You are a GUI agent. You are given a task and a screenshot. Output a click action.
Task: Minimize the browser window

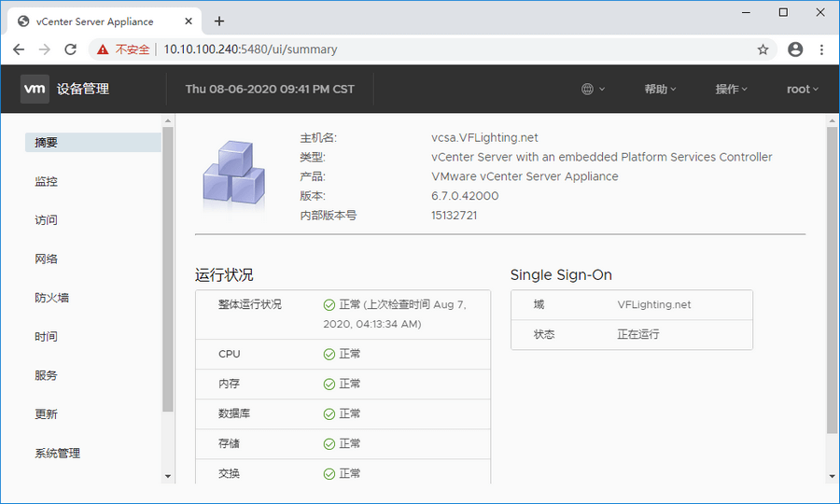[x=747, y=12]
